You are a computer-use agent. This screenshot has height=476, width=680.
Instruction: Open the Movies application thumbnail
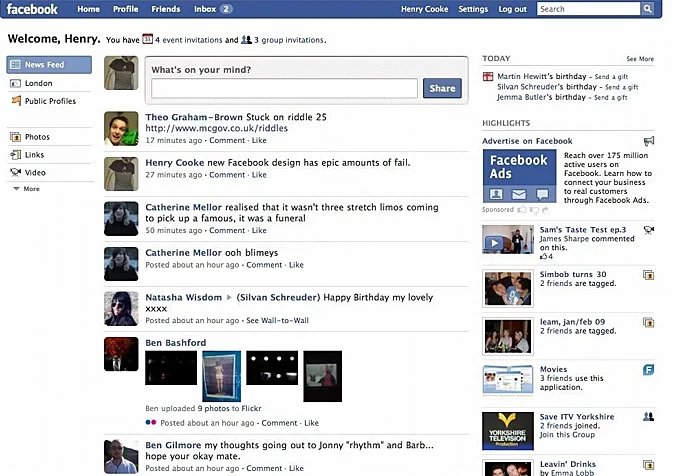tap(508, 380)
